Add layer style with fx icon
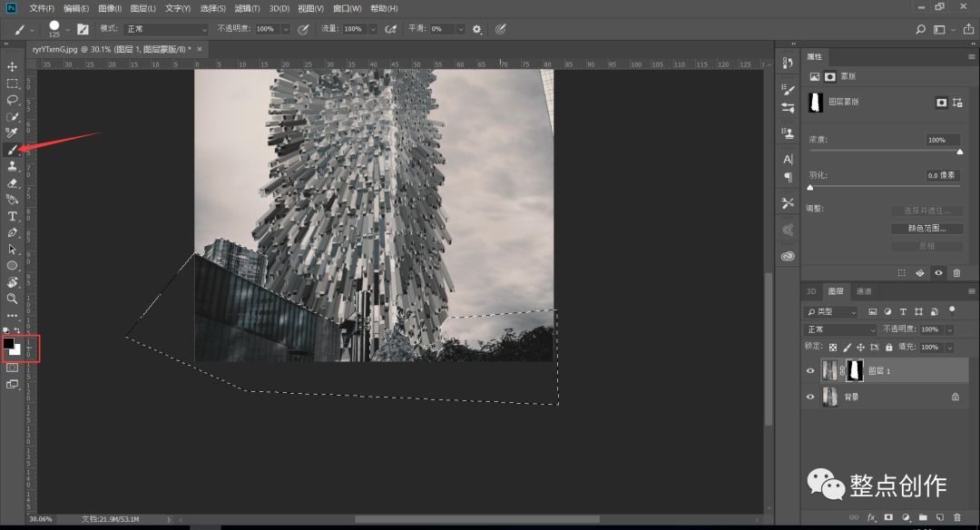This screenshot has height=530, width=980. click(871, 517)
